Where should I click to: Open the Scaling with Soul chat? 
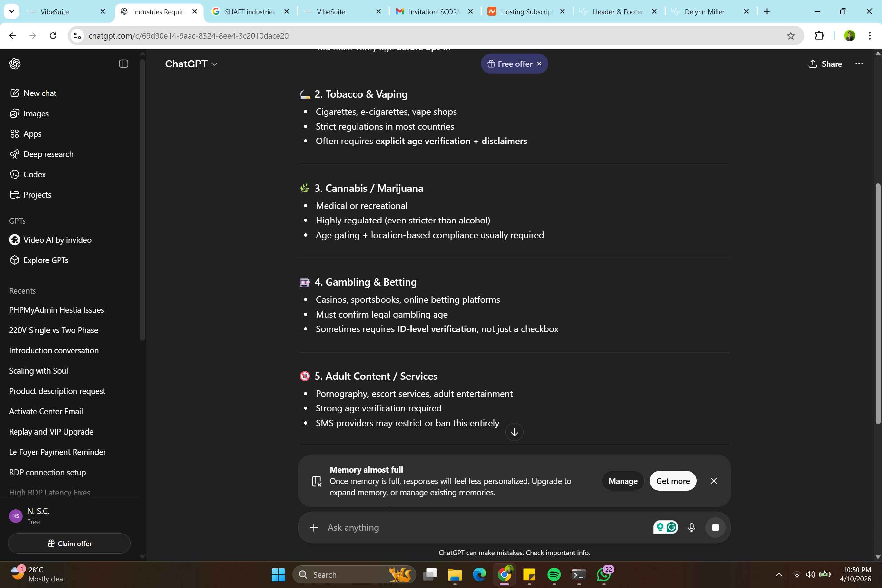[x=39, y=370]
